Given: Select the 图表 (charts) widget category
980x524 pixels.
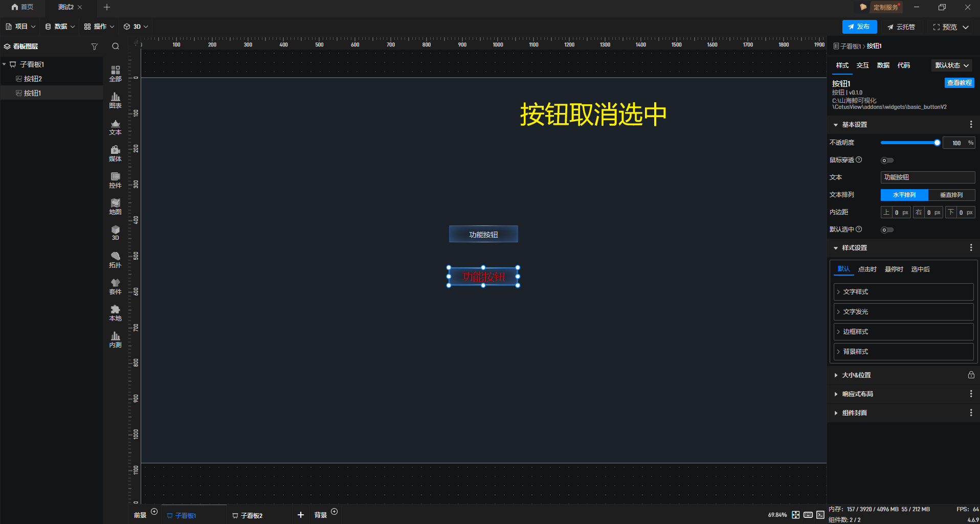Looking at the screenshot, I should pyautogui.click(x=115, y=100).
